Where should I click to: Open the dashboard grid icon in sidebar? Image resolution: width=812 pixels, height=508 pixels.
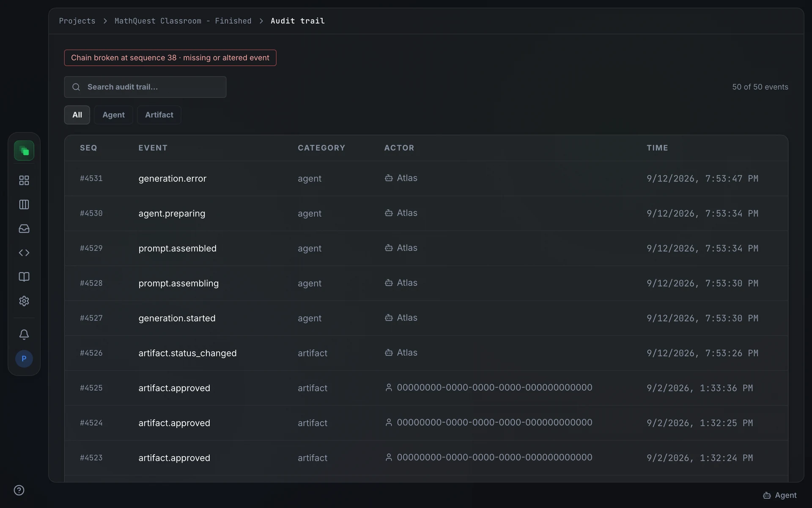point(24,180)
